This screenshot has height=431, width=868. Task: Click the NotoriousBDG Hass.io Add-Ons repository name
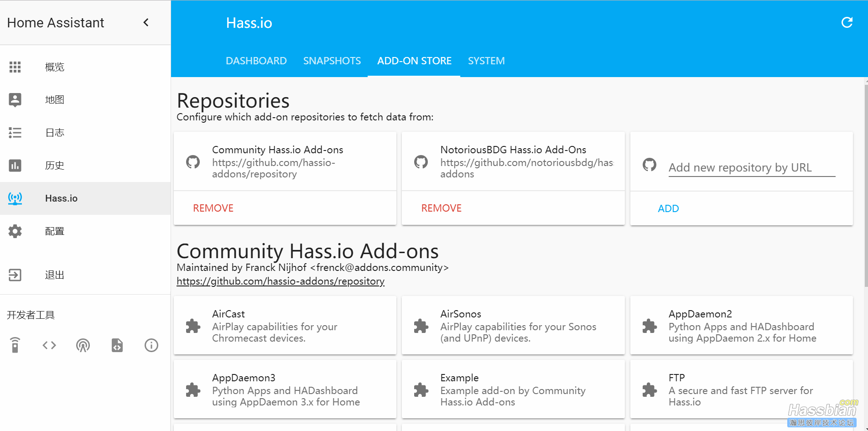click(513, 150)
